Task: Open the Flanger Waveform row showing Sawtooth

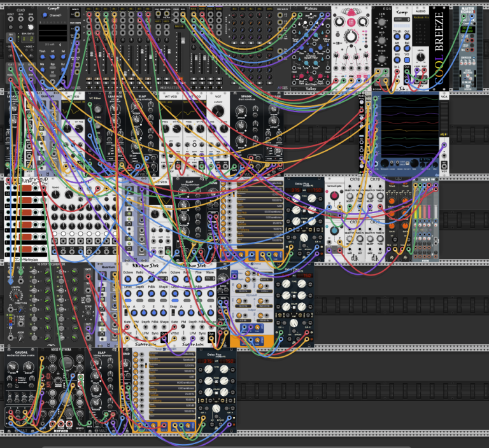Action: point(171,360)
